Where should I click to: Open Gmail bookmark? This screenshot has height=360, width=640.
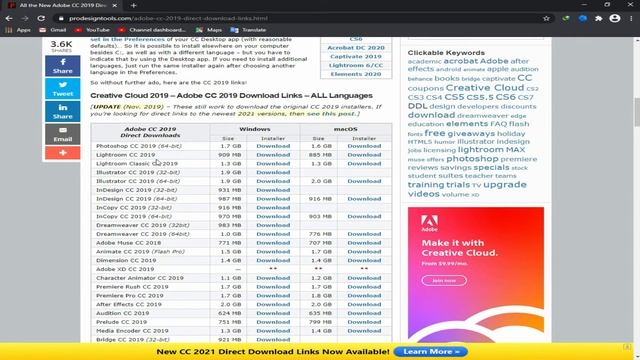click(53, 30)
